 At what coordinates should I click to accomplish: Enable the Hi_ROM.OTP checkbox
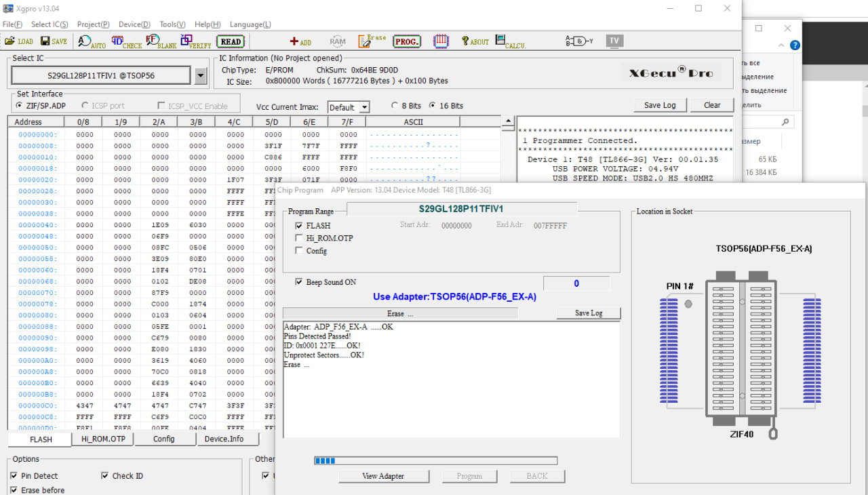click(299, 238)
